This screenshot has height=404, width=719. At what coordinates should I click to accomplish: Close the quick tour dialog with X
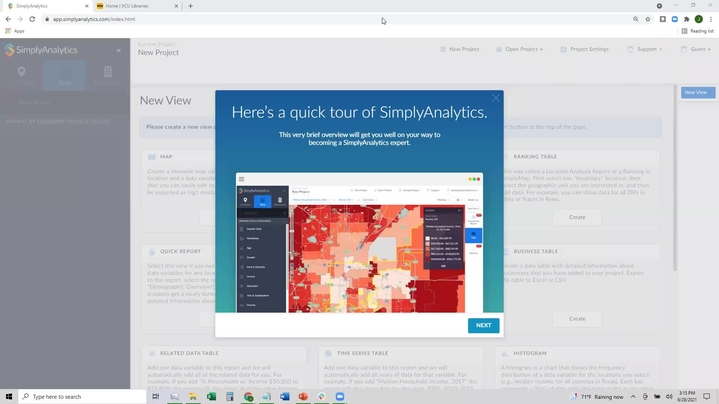click(x=496, y=98)
